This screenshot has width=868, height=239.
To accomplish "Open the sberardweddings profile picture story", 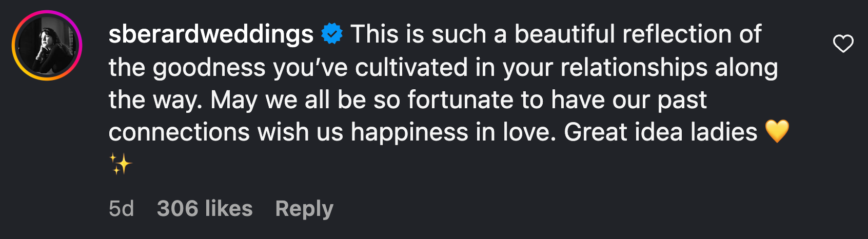I will (47, 45).
